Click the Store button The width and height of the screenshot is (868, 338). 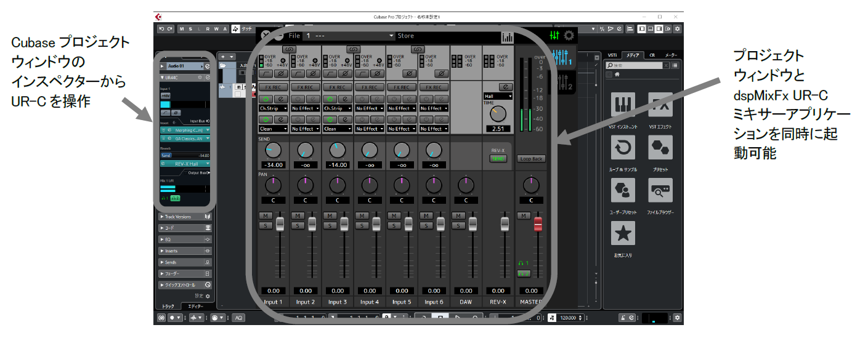406,36
